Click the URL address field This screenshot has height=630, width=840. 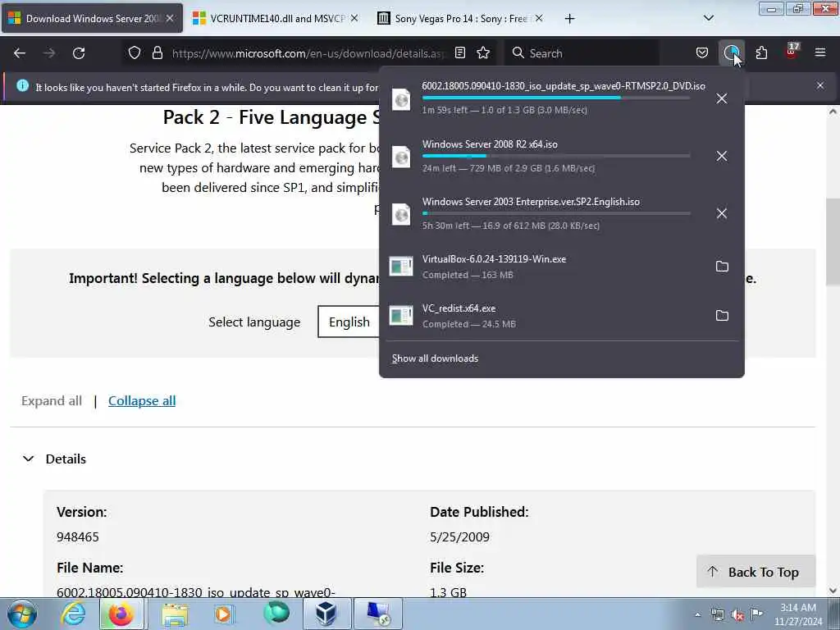(308, 53)
